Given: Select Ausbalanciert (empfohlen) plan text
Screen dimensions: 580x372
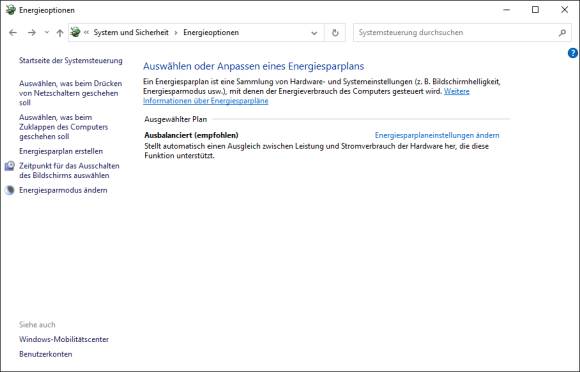Looking at the screenshot, I should coord(191,135).
